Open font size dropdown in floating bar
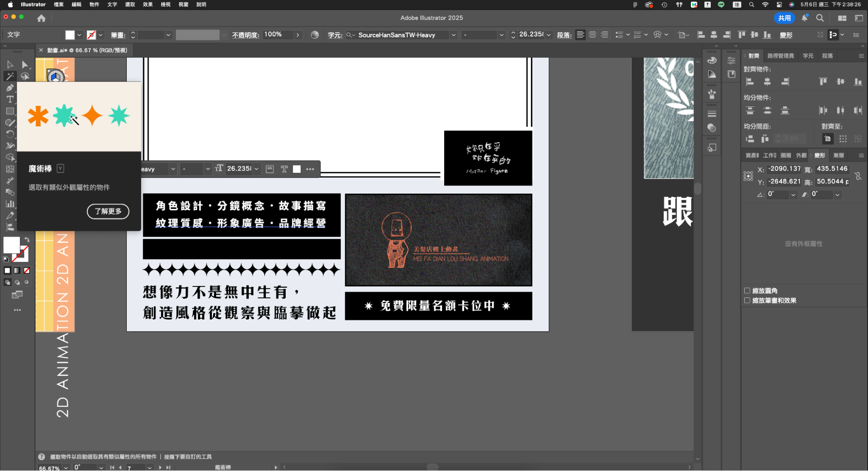 click(x=257, y=169)
